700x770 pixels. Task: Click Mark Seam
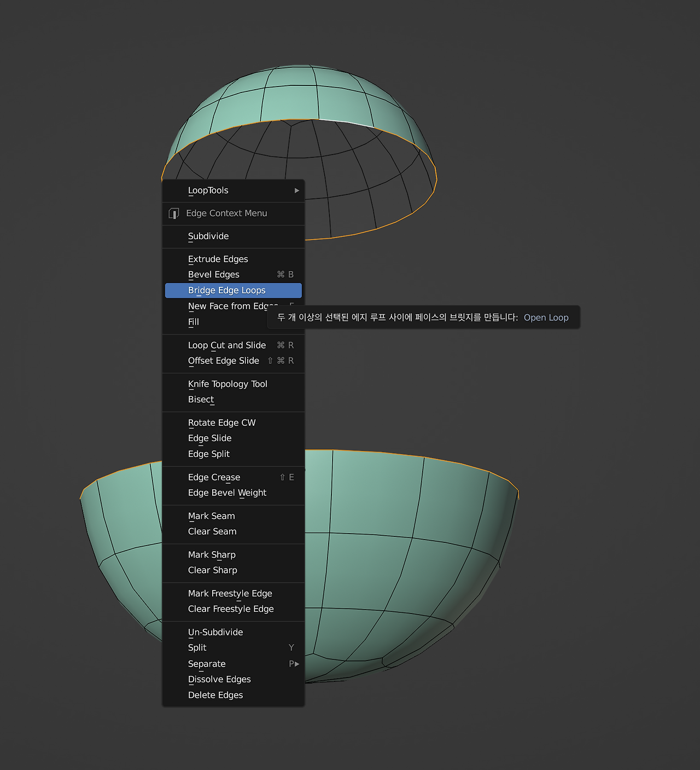pyautogui.click(x=234, y=516)
